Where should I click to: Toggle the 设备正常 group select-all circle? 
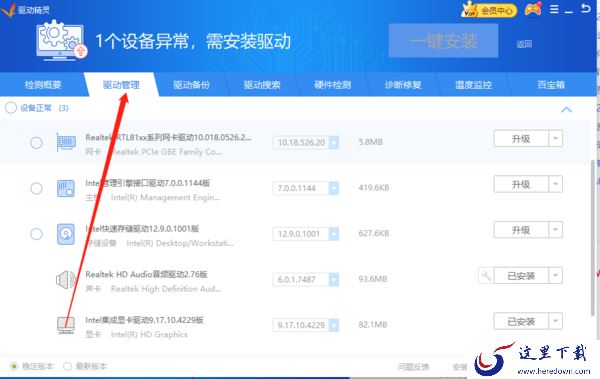click(x=10, y=108)
